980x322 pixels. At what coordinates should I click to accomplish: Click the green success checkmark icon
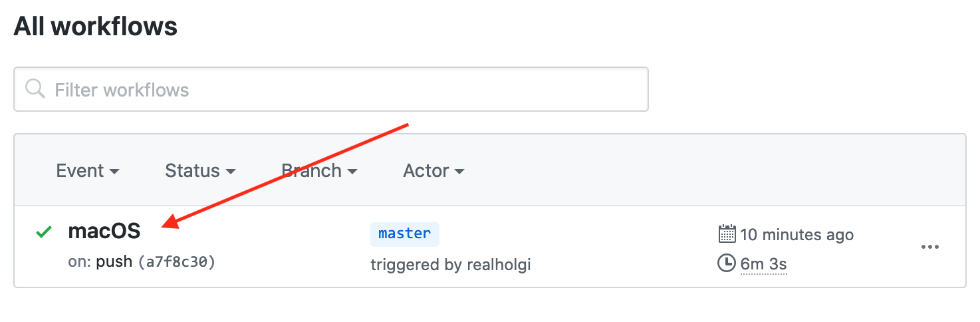44,232
